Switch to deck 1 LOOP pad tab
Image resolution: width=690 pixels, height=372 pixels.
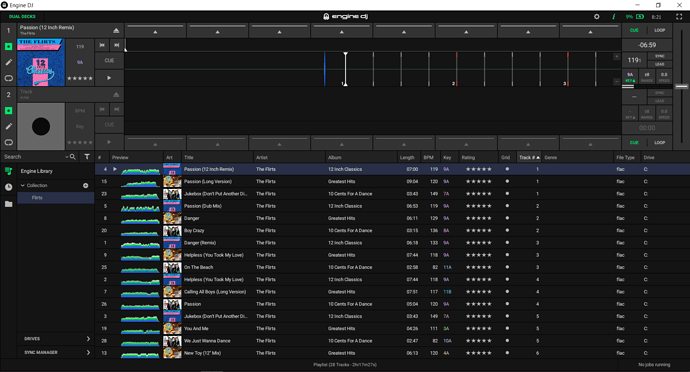pyautogui.click(x=659, y=30)
